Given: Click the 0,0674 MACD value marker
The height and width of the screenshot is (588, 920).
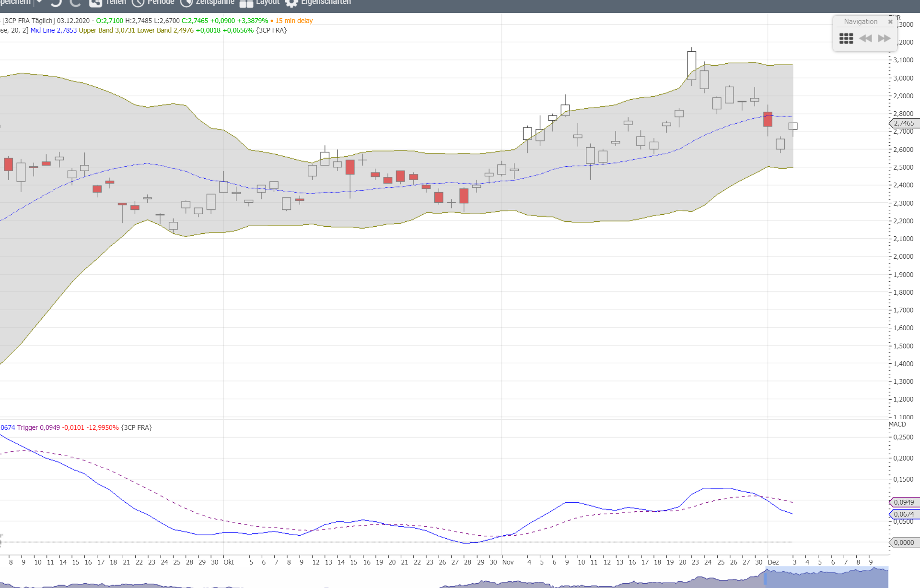Looking at the screenshot, I should click(x=904, y=514).
